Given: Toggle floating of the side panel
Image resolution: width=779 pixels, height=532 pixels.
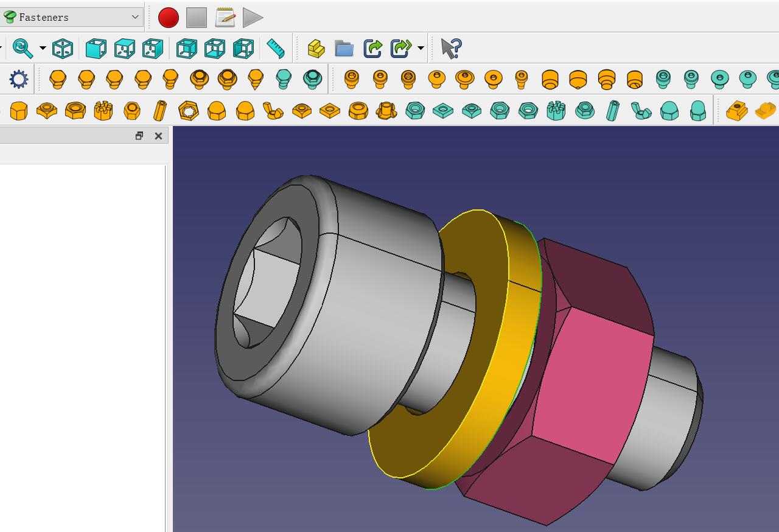Looking at the screenshot, I should click(139, 136).
